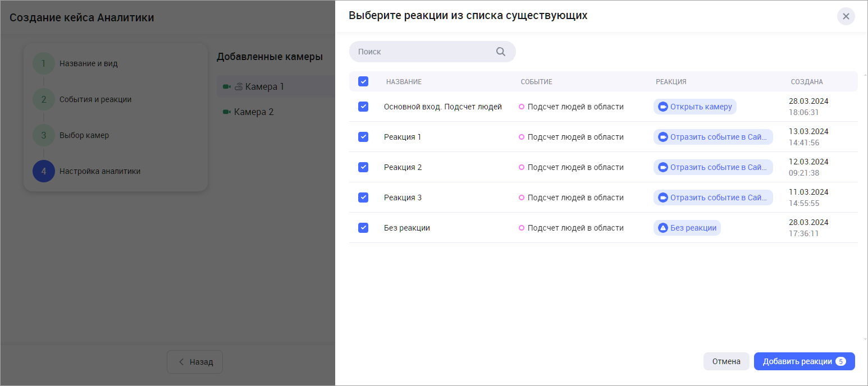This screenshot has width=868, height=386.
Task: Uncheck 'Основной вход. Подсчет людей' row
Action: click(363, 107)
